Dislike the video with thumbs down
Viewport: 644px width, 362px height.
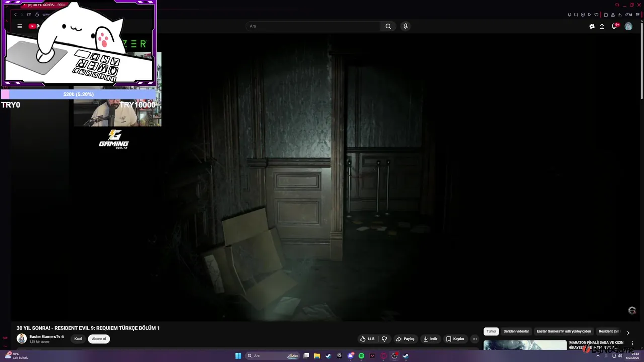(384, 339)
